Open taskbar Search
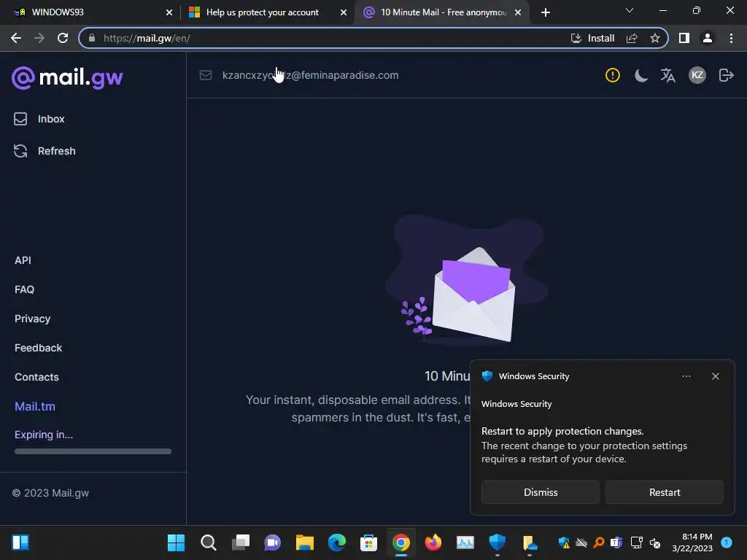 208,542
